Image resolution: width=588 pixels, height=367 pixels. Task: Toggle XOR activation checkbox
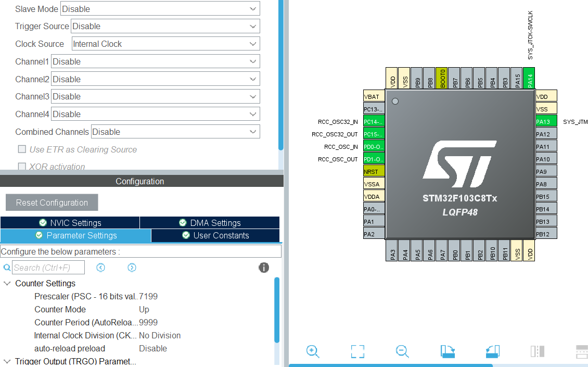(x=22, y=166)
